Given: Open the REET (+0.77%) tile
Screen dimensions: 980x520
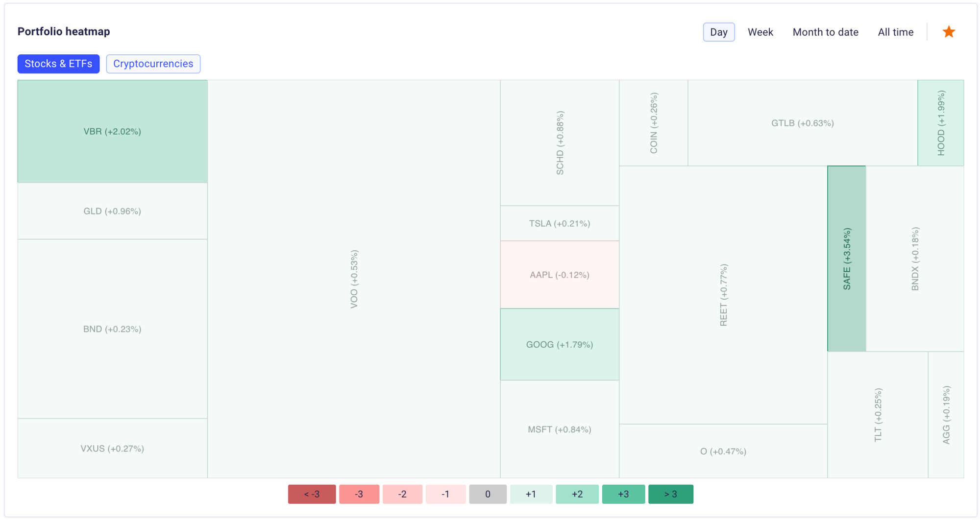Looking at the screenshot, I should (x=723, y=295).
